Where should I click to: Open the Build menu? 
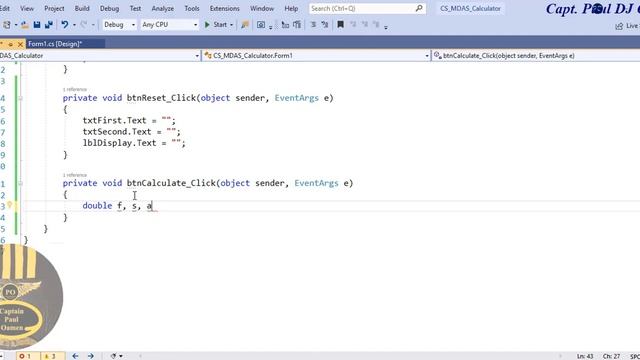pyautogui.click(x=82, y=8)
